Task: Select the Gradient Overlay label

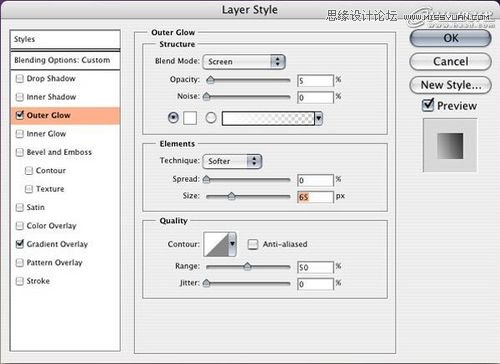Action: pyautogui.click(x=57, y=244)
